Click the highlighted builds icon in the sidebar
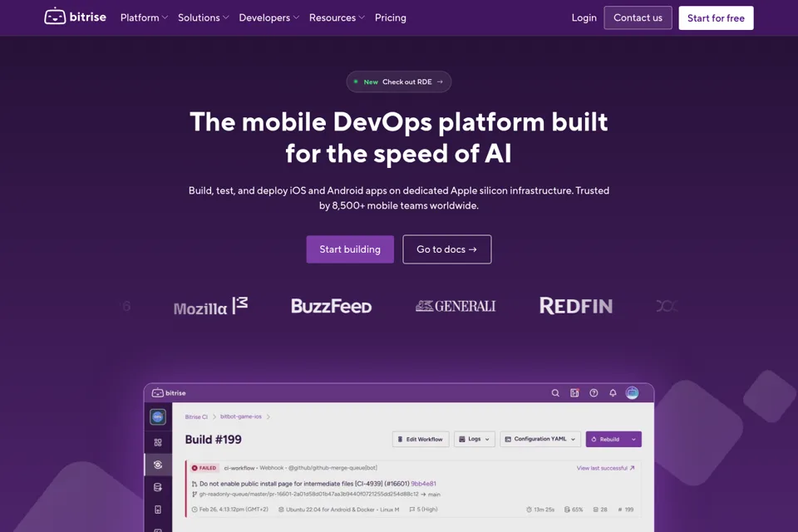798x532 pixels. 158,465
